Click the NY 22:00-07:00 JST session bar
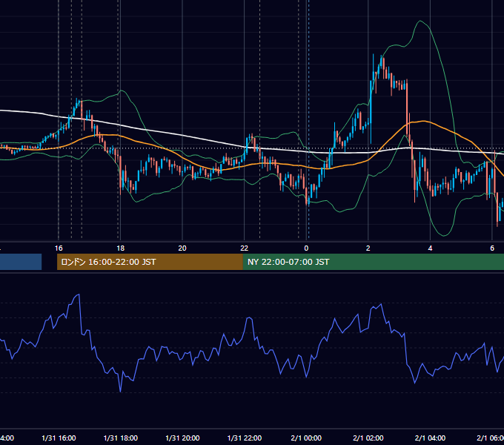This screenshot has width=504, height=445. pyautogui.click(x=373, y=262)
